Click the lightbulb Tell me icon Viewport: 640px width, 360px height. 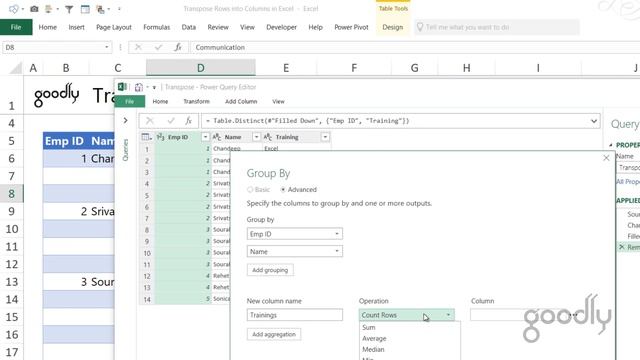[x=420, y=27]
